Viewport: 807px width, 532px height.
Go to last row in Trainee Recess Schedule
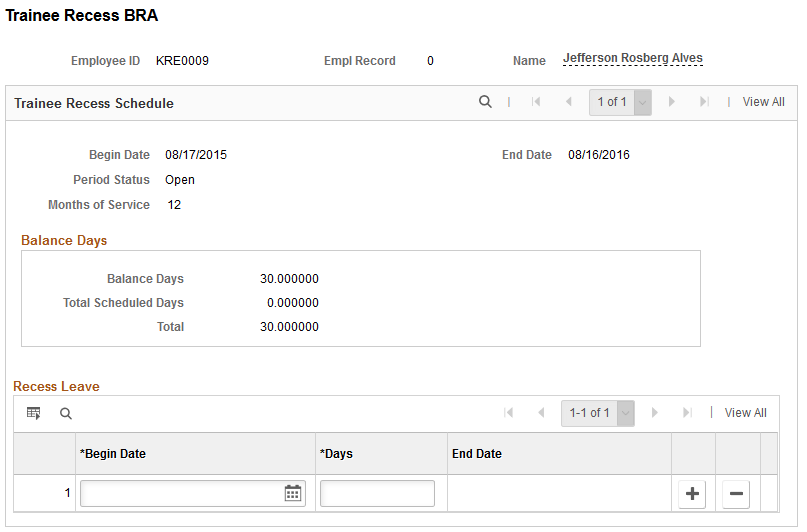[704, 102]
